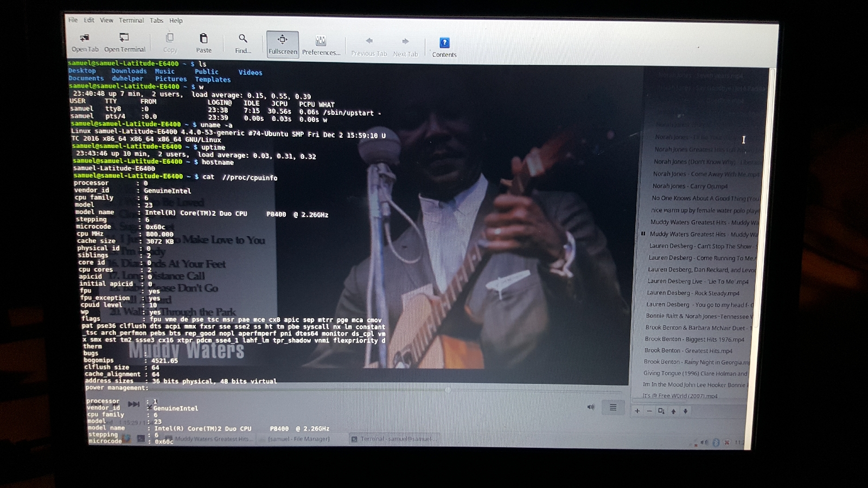The image size is (868, 488).
Task: Open the View menu
Action: (x=106, y=20)
